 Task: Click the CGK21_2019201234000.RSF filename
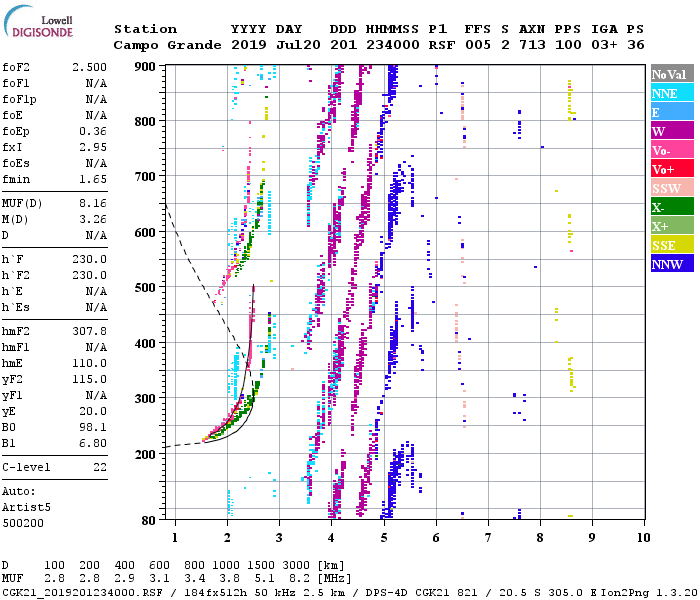point(82,593)
